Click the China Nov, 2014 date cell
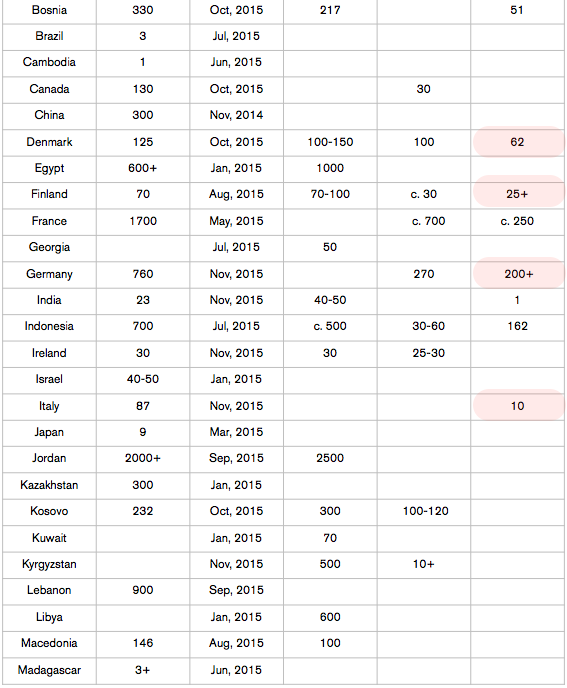This screenshot has height=688, width=567. click(x=237, y=115)
